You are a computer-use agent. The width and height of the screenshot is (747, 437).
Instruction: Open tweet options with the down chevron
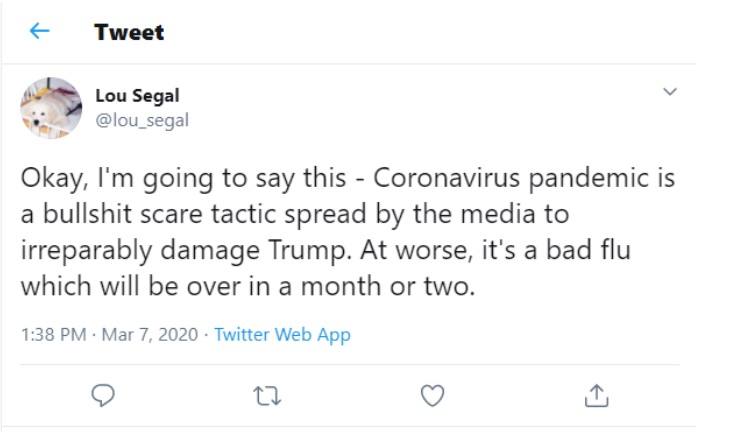(670, 92)
